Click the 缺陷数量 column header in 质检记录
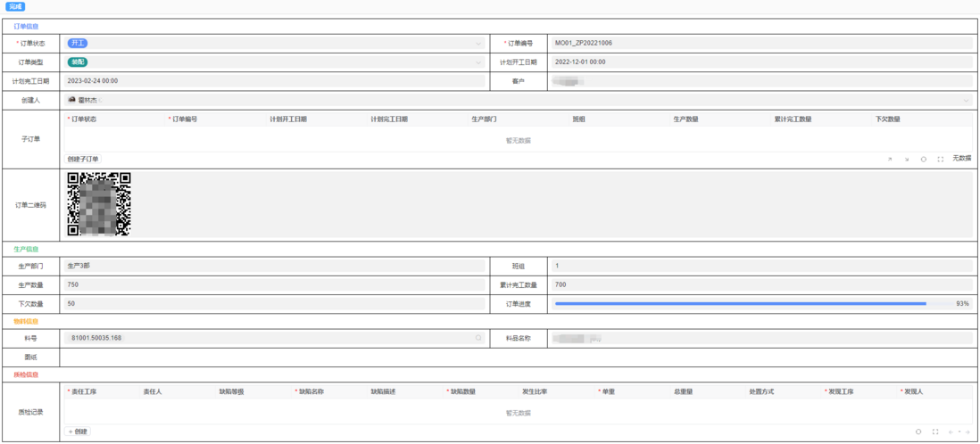The image size is (980, 444). (463, 391)
